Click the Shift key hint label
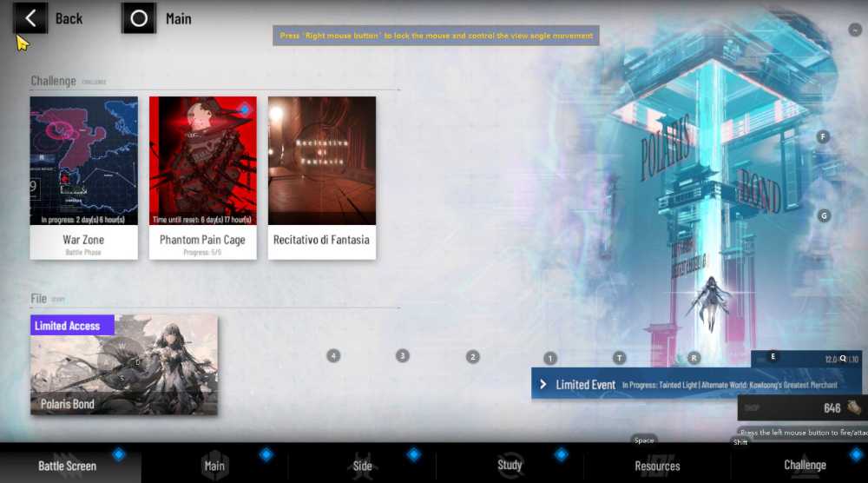Screen dimensions: 868x483 point(740,442)
